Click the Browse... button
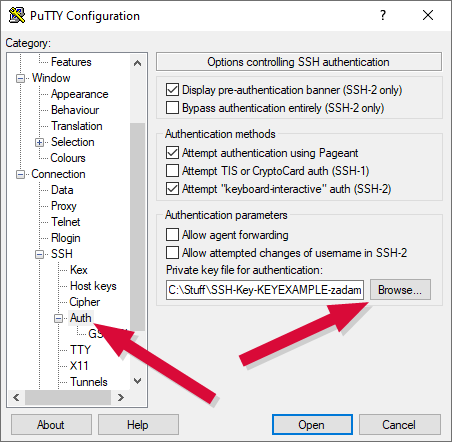The height and width of the screenshot is (442, 452). (400, 290)
